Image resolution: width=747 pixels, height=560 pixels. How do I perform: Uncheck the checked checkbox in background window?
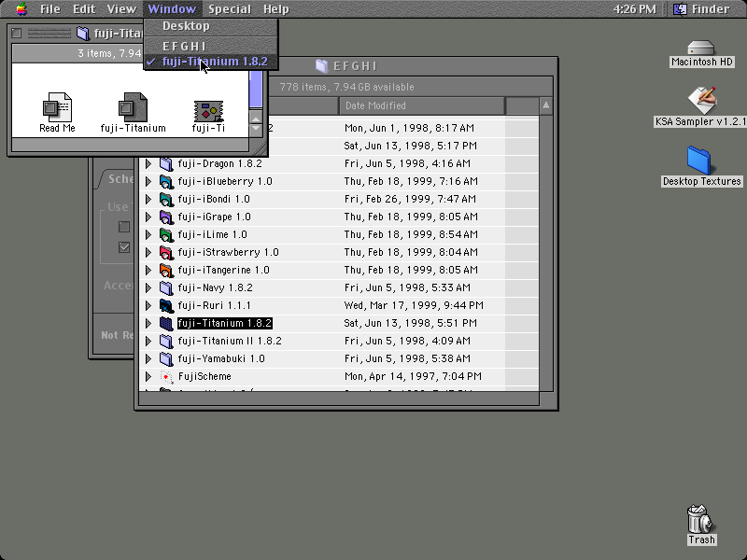tap(124, 247)
